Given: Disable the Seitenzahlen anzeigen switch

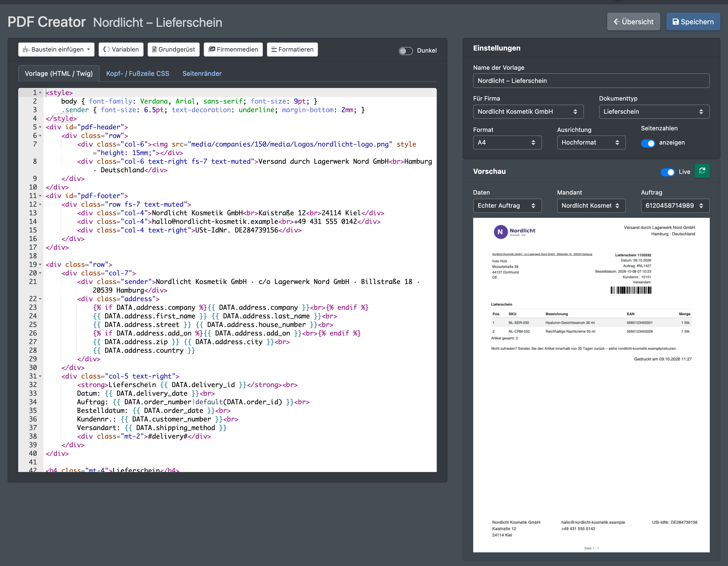Looking at the screenshot, I should click(x=648, y=143).
